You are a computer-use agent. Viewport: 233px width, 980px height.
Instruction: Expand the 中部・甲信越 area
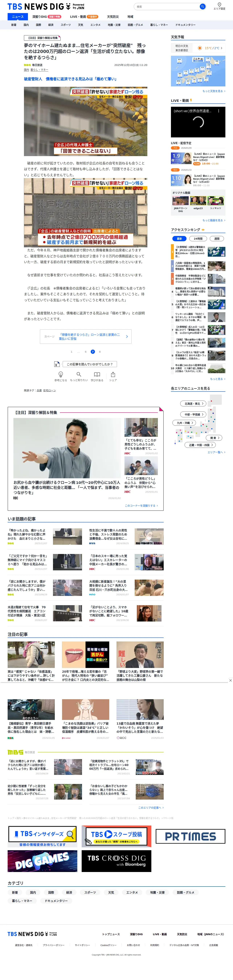click(x=193, y=414)
